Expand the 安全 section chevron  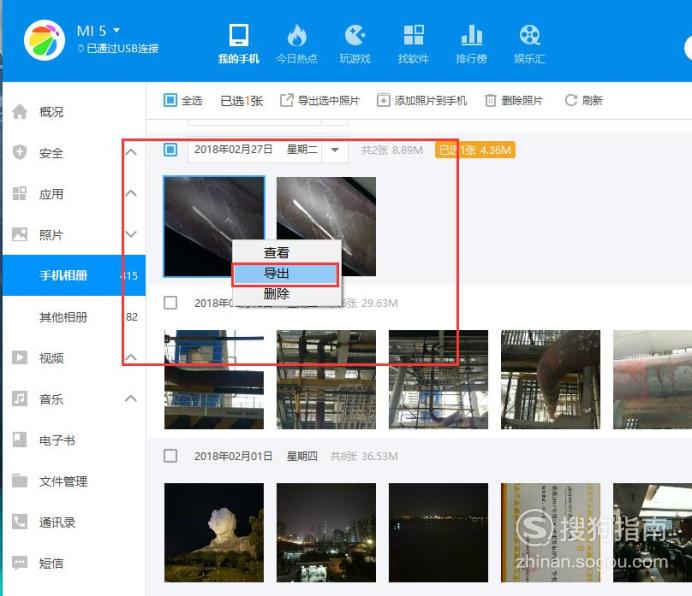[x=131, y=153]
